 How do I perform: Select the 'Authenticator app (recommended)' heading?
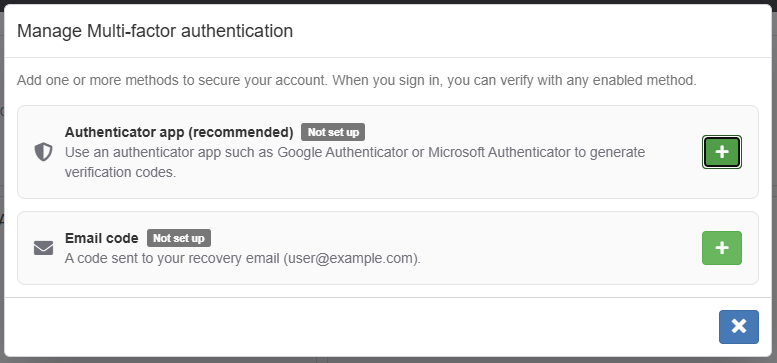[179, 132]
